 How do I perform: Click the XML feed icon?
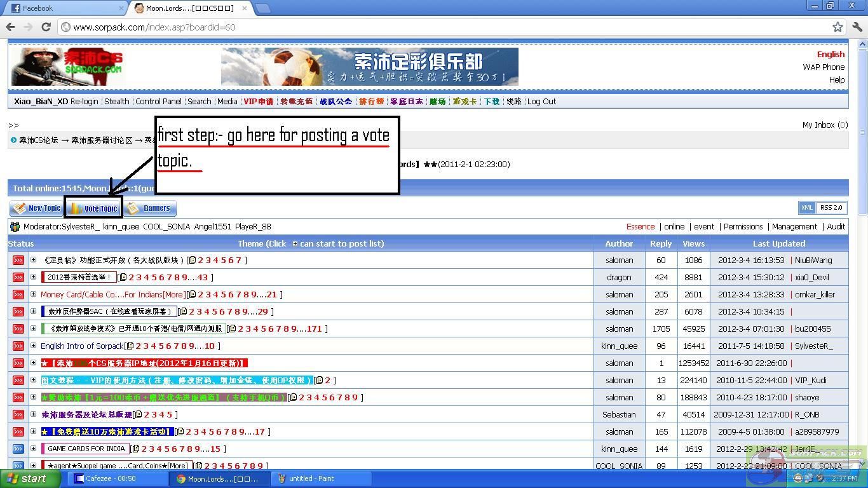pos(806,208)
